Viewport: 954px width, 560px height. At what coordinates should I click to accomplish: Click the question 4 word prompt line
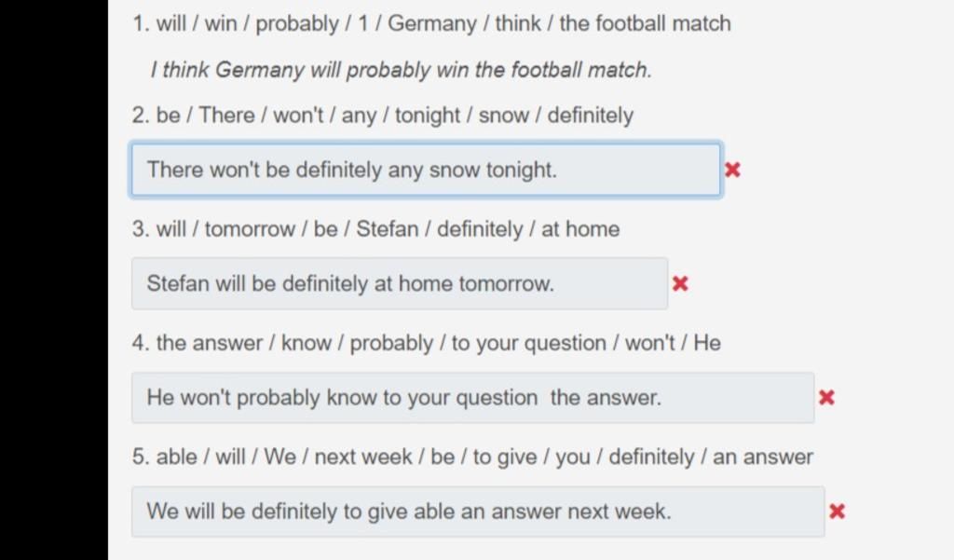[x=426, y=343]
